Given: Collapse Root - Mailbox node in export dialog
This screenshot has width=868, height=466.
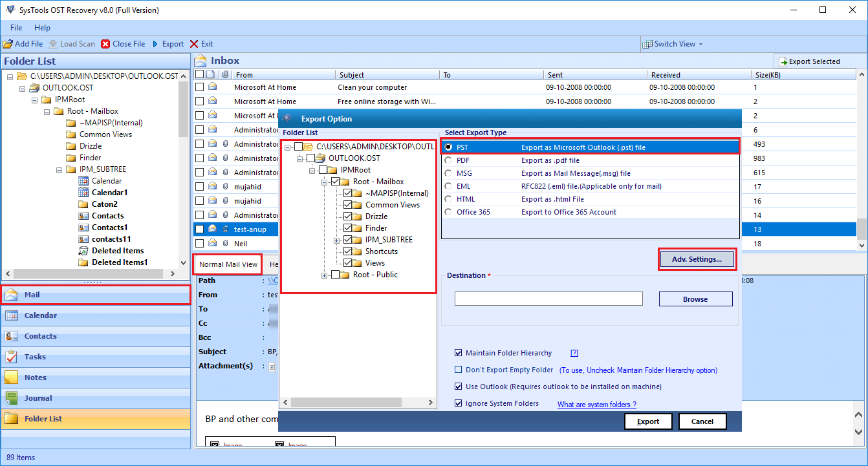Looking at the screenshot, I should click(324, 182).
